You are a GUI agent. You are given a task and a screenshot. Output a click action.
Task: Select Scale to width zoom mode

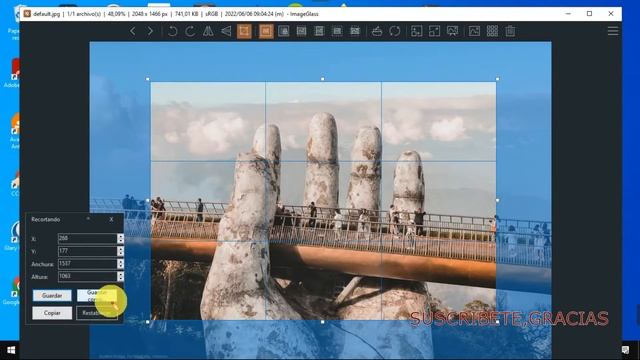click(x=301, y=31)
